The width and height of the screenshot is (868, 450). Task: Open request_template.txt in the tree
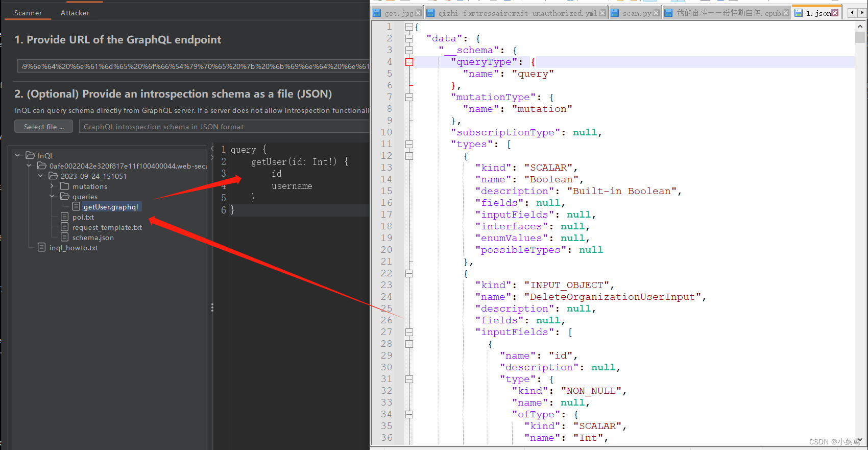coord(107,227)
